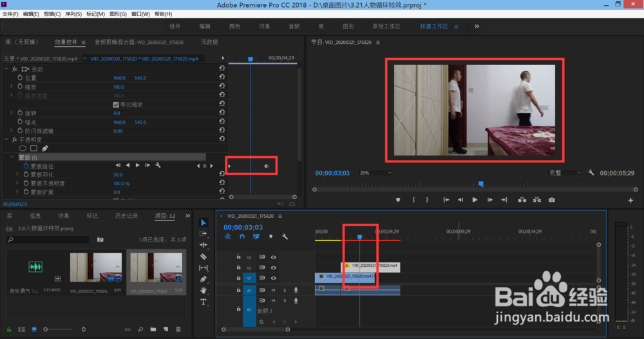Switch to the History tab

[126, 216]
